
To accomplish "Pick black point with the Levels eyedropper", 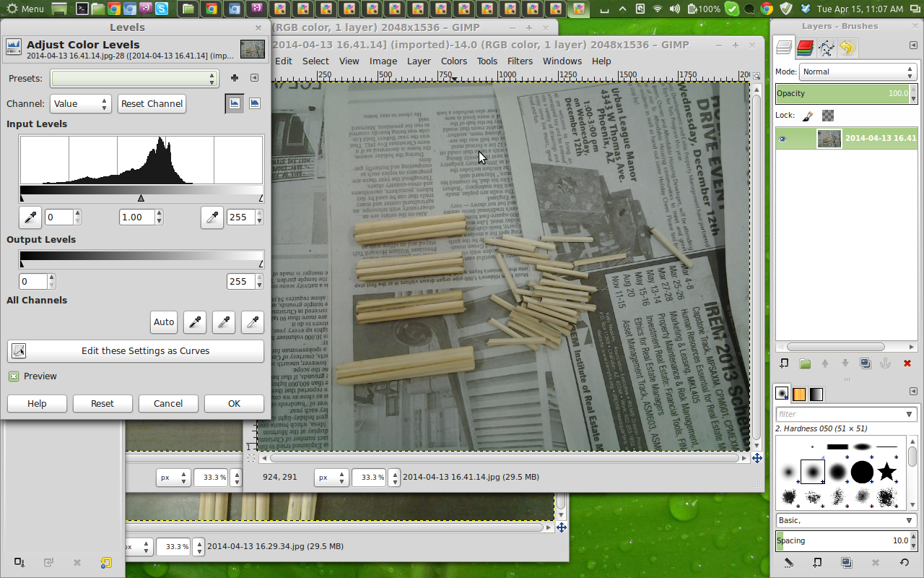I will coord(30,217).
